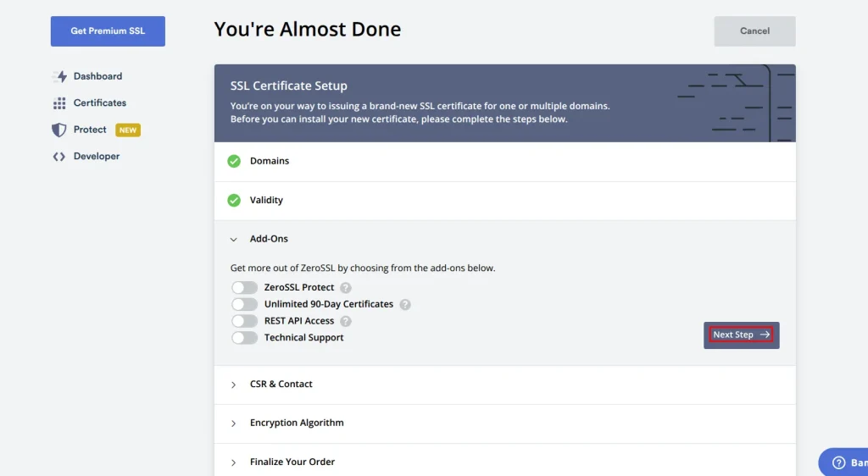This screenshot has height=476, width=868.
Task: Click the Technical Support label text
Action: pos(304,338)
